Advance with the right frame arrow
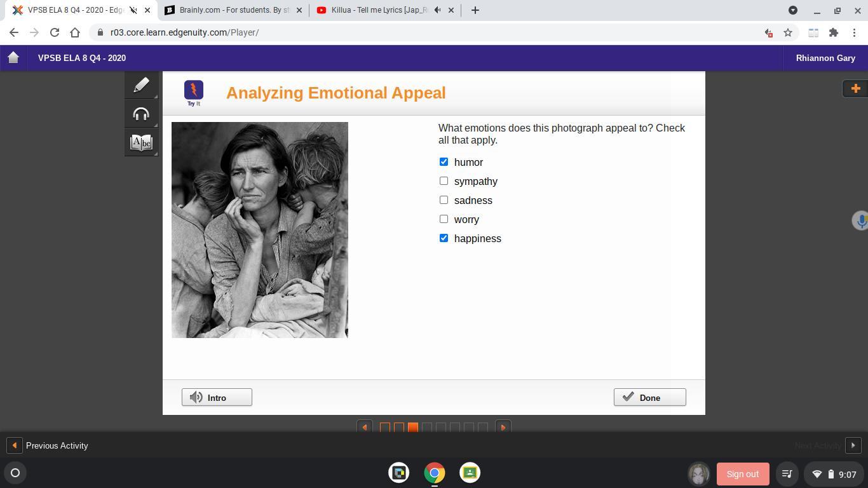 pos(503,428)
